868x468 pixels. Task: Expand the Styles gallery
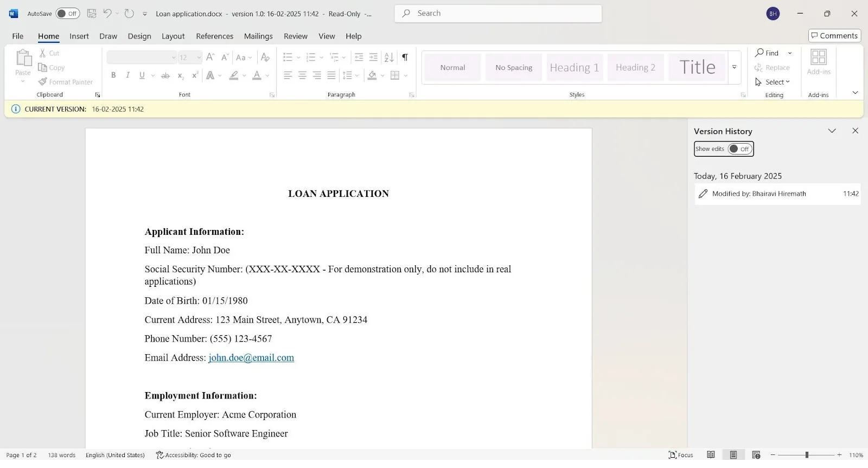734,67
